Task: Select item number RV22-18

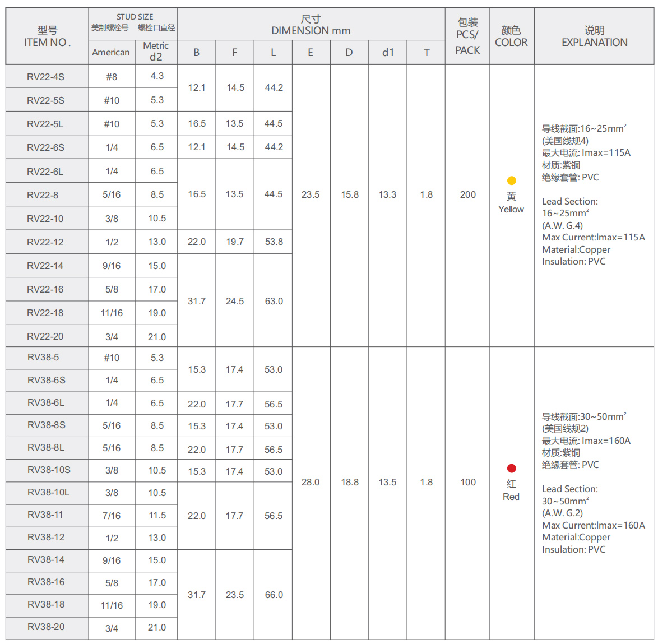Action: click(x=45, y=313)
